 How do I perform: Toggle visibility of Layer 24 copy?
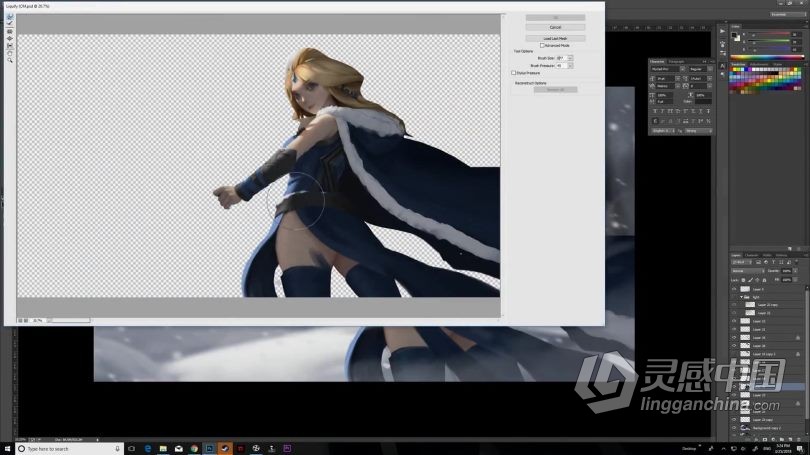(735, 420)
